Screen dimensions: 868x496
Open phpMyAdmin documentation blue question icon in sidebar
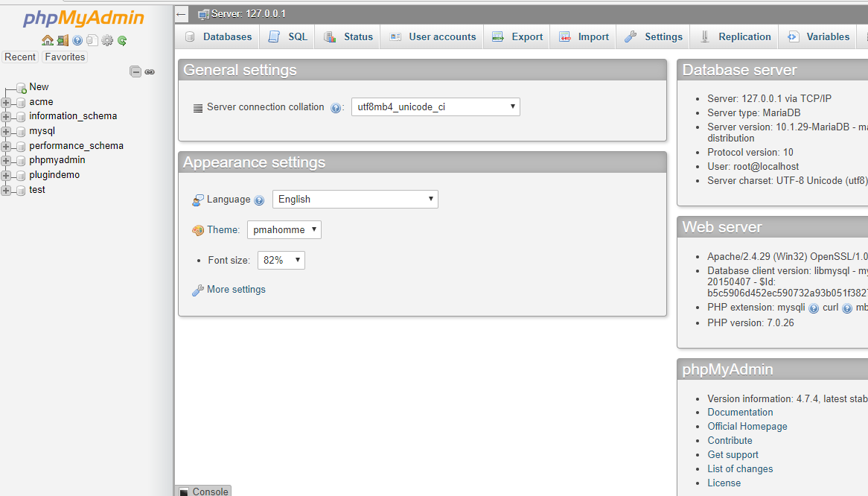[x=77, y=40]
